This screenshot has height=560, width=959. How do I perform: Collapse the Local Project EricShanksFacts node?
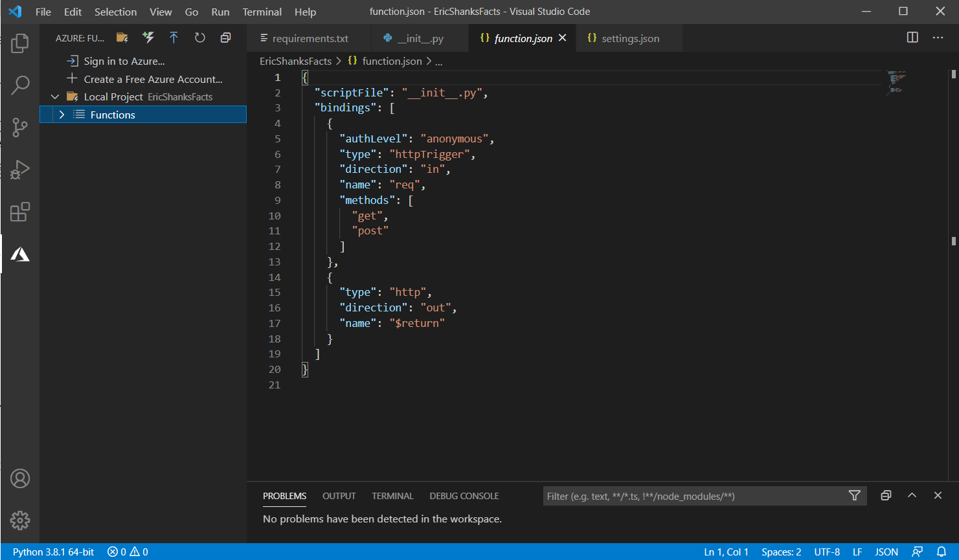[x=55, y=96]
